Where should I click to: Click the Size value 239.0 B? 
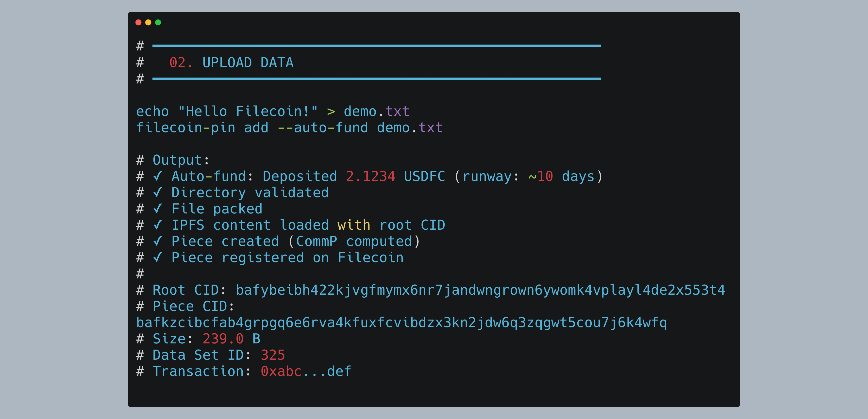coord(231,339)
